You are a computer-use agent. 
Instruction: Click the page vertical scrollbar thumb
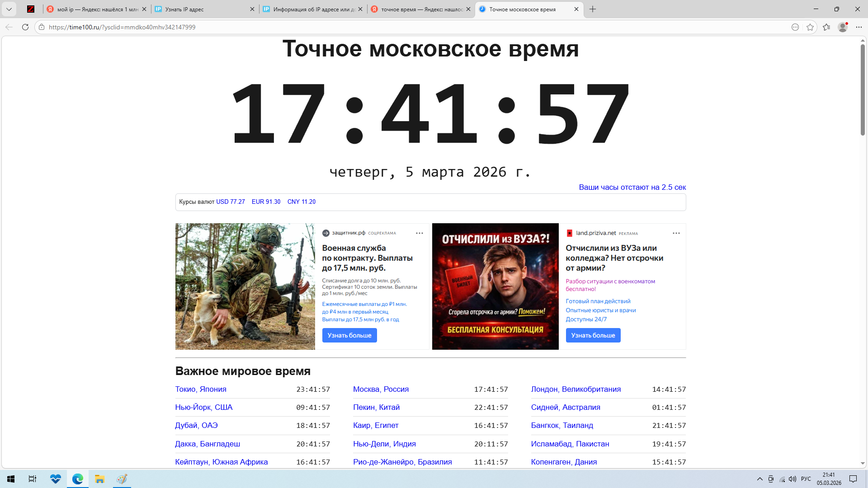(x=863, y=90)
